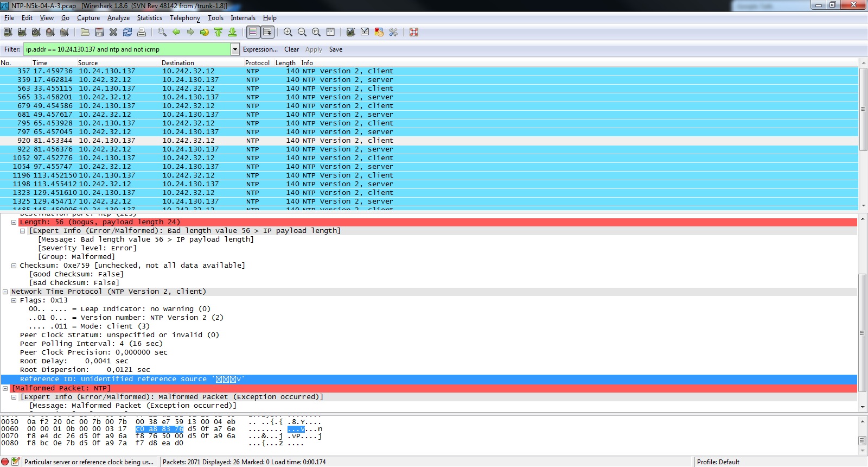Select packet 1052 in list
The width and height of the screenshot is (868, 467).
pyautogui.click(x=429, y=158)
